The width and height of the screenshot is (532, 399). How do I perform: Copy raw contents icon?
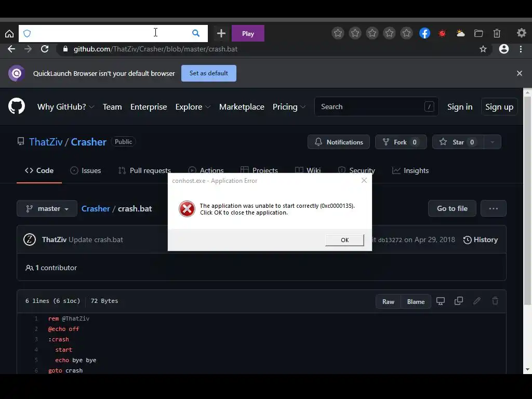459,301
